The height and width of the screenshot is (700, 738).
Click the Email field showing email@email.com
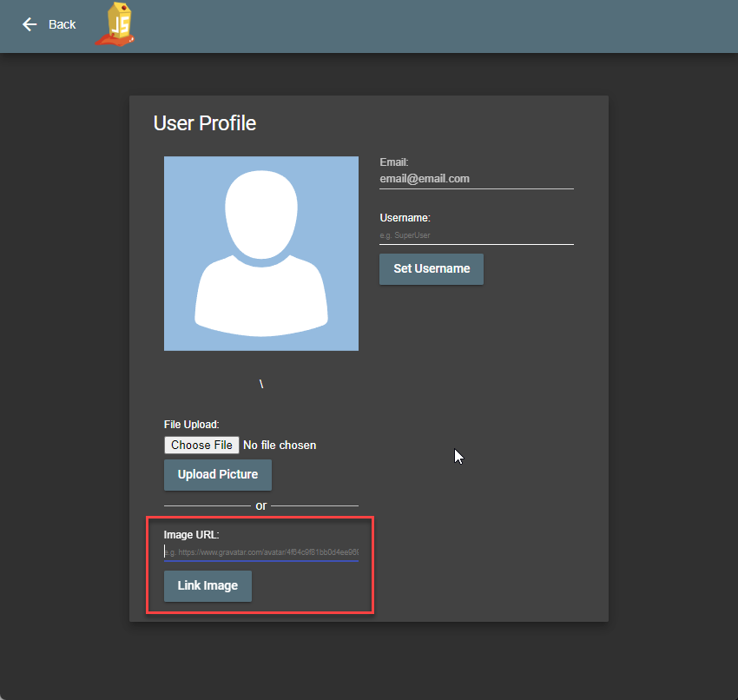(x=476, y=179)
